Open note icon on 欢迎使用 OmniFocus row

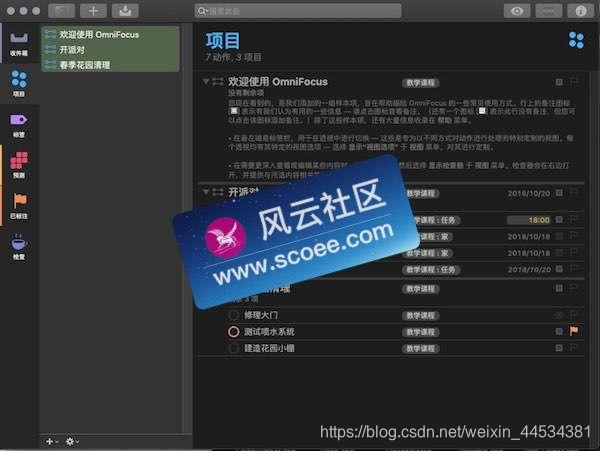[559, 82]
